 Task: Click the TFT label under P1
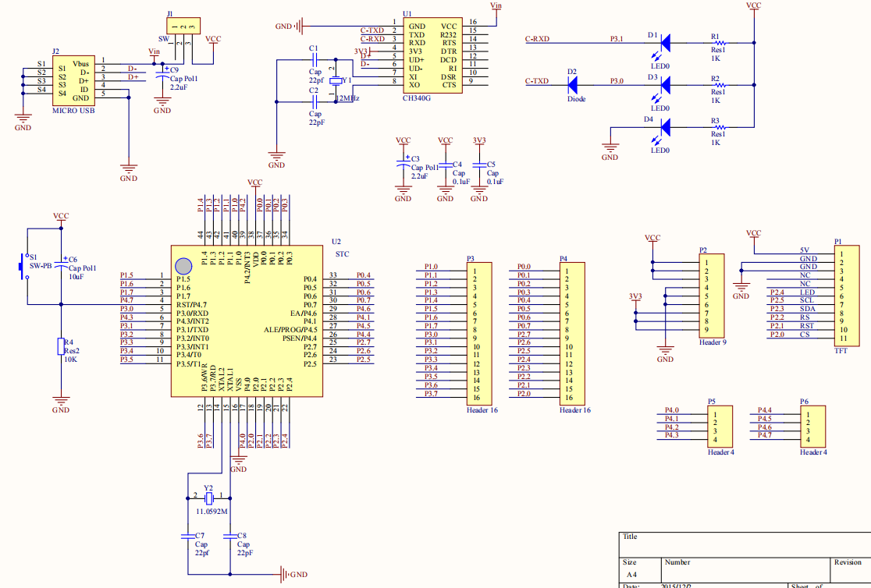pyautogui.click(x=841, y=351)
